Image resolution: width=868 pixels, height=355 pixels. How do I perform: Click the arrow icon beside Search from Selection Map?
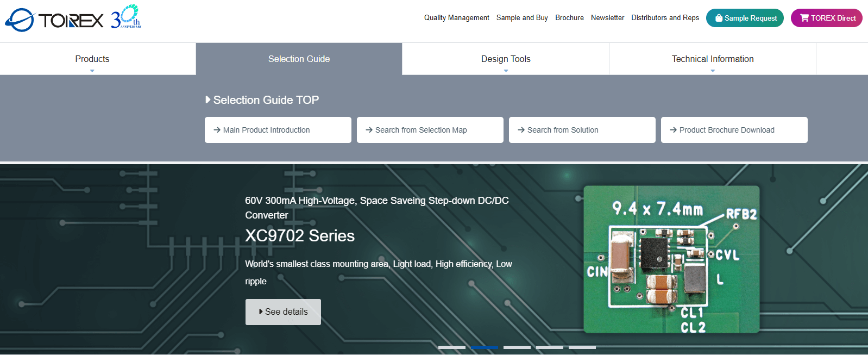[x=369, y=130]
